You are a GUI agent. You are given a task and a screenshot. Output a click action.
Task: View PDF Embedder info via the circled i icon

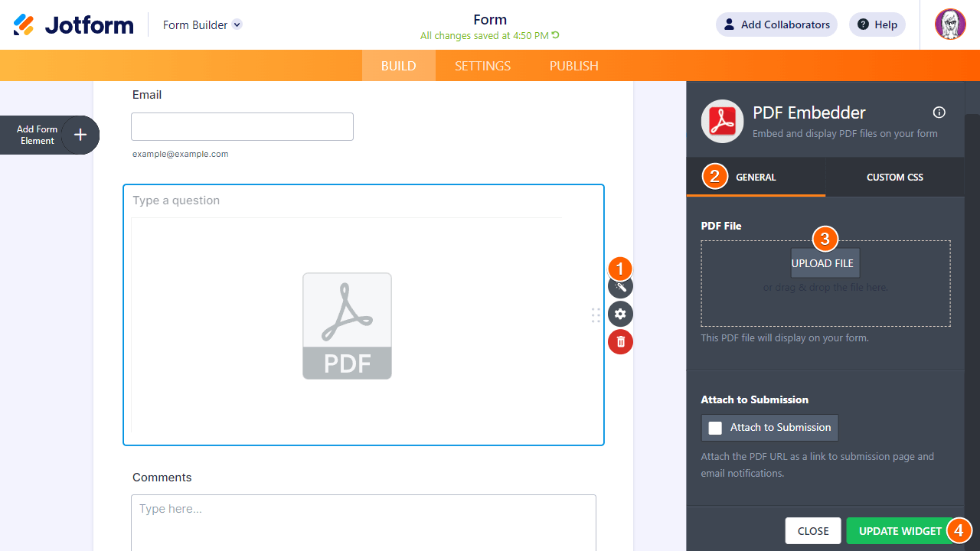point(939,112)
